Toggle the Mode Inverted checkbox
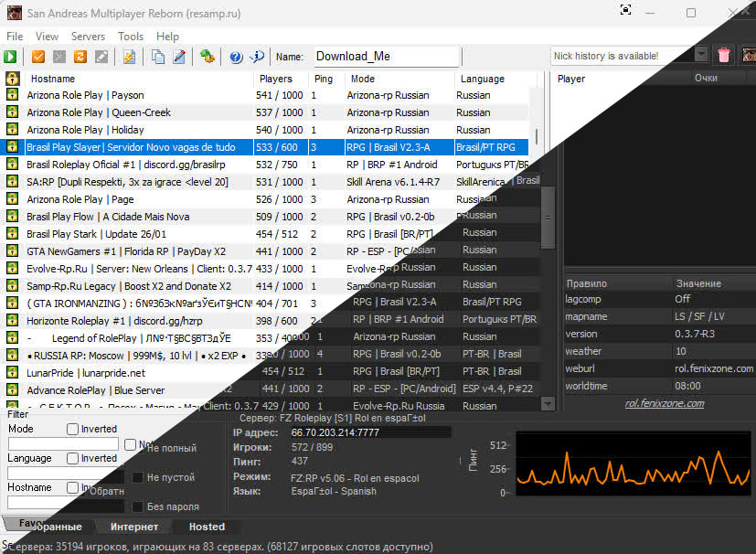 click(x=73, y=429)
